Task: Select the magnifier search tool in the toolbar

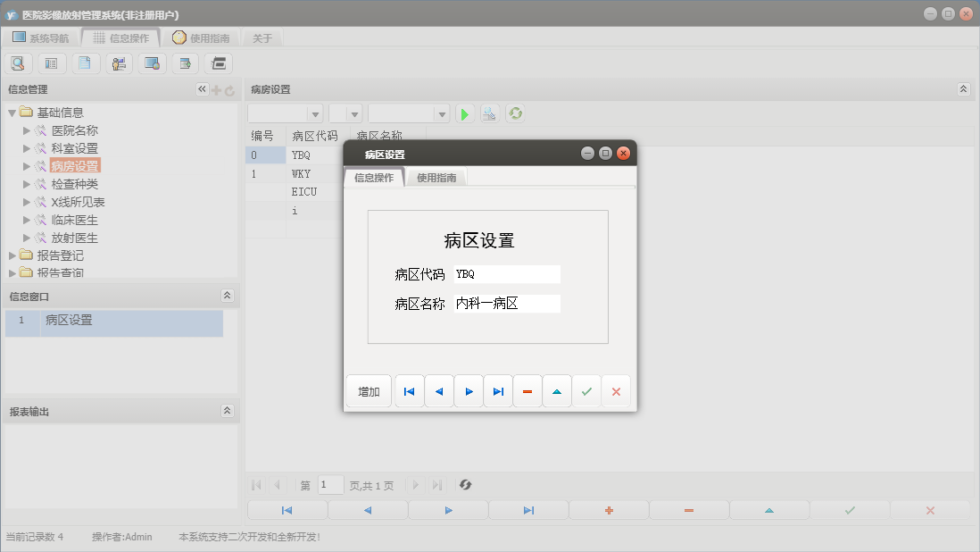Action: pos(18,63)
